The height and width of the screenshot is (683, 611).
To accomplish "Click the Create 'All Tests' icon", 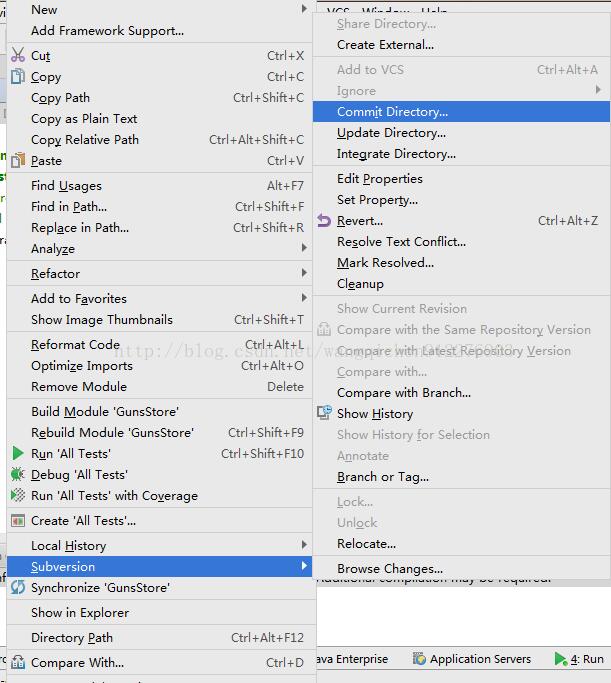I will [x=18, y=521].
